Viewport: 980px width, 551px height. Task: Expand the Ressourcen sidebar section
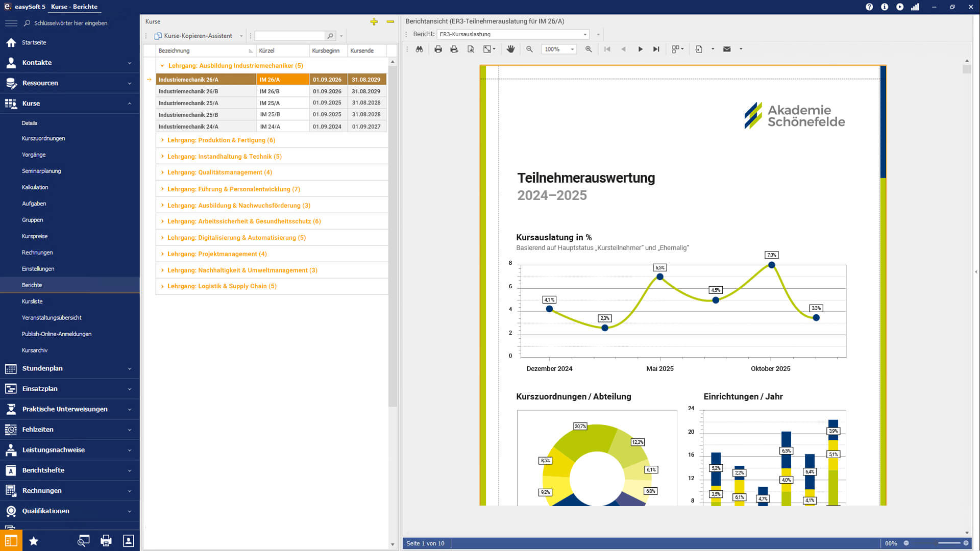(70, 83)
